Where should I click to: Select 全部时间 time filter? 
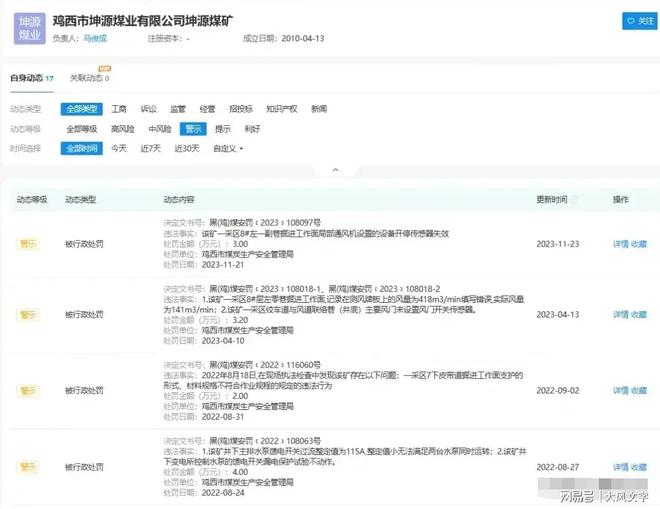[82, 148]
